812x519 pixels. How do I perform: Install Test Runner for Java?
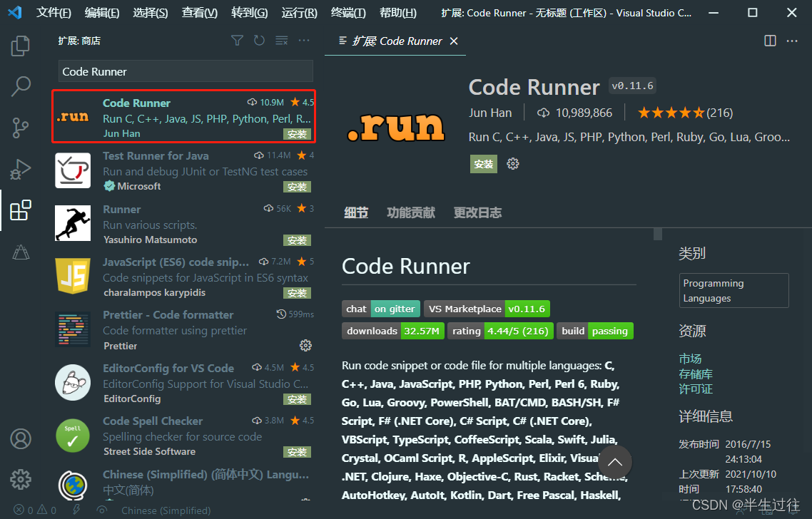pos(297,187)
